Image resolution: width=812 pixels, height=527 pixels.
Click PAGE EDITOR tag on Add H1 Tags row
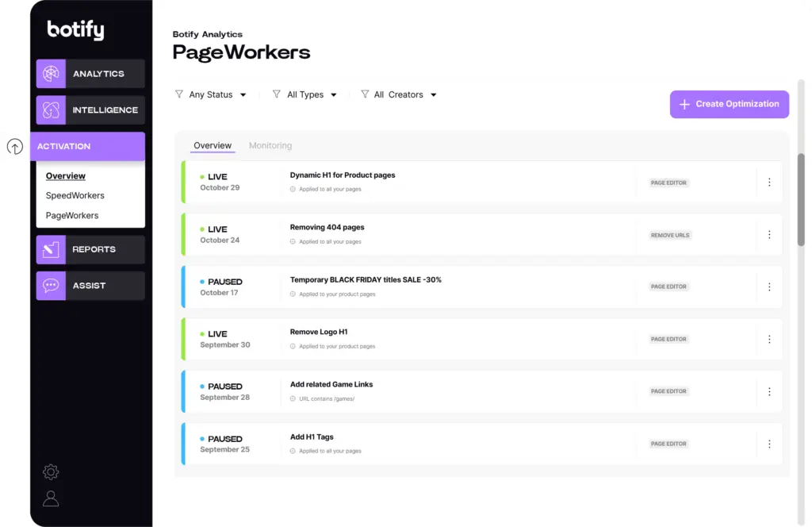coord(668,444)
